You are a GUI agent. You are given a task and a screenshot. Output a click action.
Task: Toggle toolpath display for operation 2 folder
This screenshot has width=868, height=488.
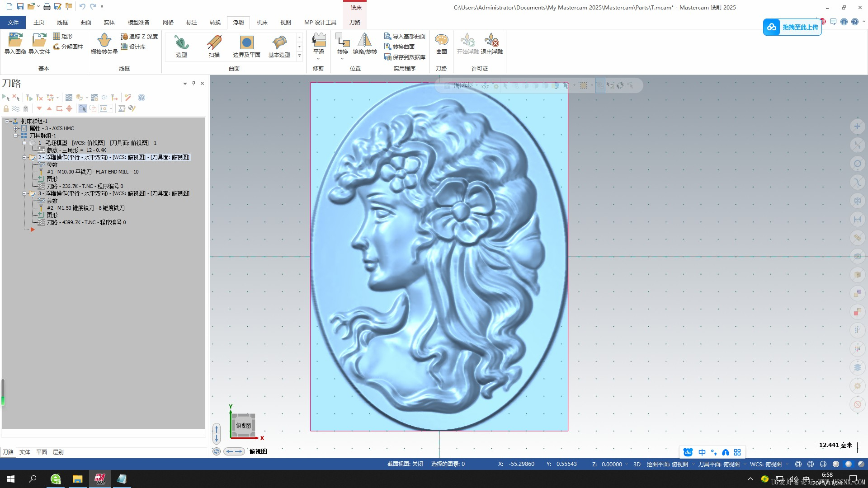32,158
